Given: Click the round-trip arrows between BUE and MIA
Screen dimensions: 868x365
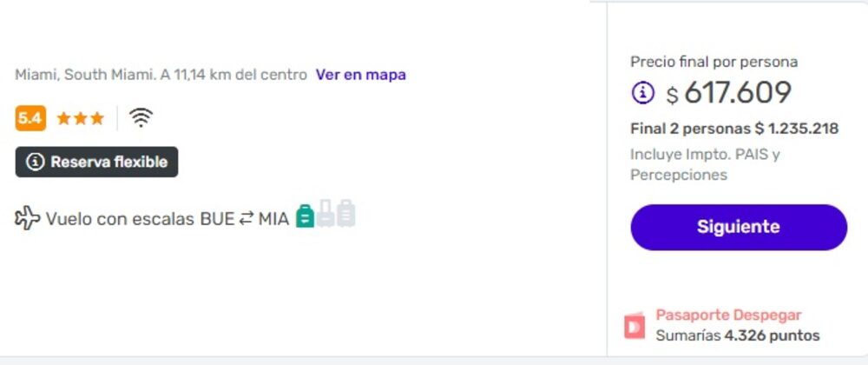Looking at the screenshot, I should 246,219.
